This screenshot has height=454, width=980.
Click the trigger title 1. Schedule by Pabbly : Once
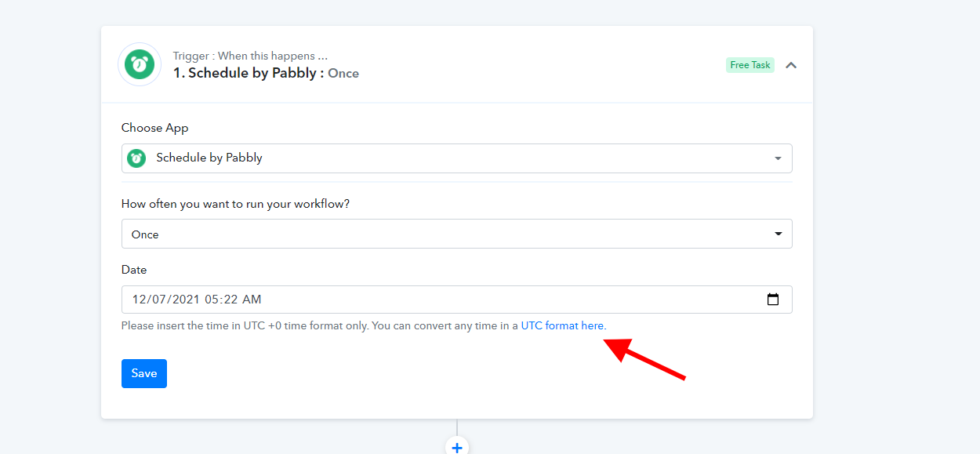pos(266,73)
